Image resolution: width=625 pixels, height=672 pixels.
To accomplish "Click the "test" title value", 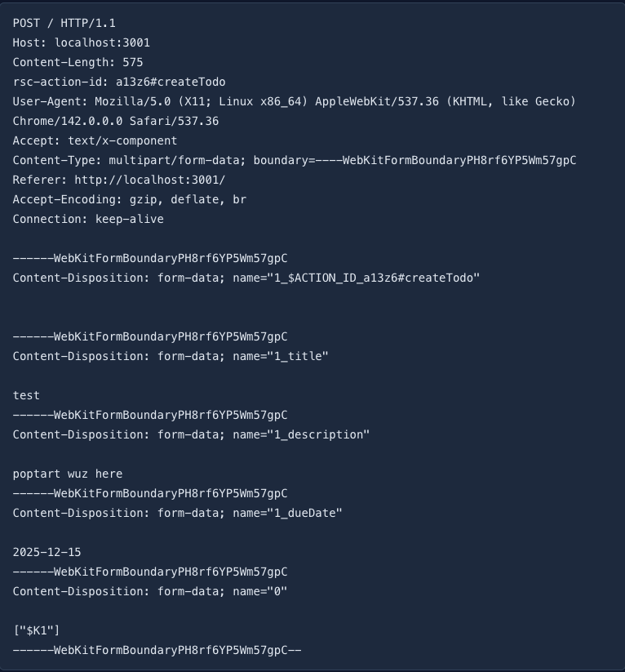I will (26, 395).
